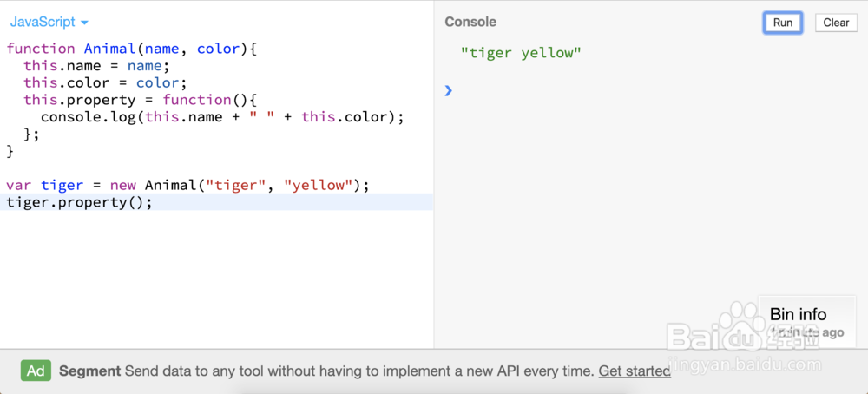Click the console.log statement line
The width and height of the screenshot is (868, 394).
[x=222, y=116]
